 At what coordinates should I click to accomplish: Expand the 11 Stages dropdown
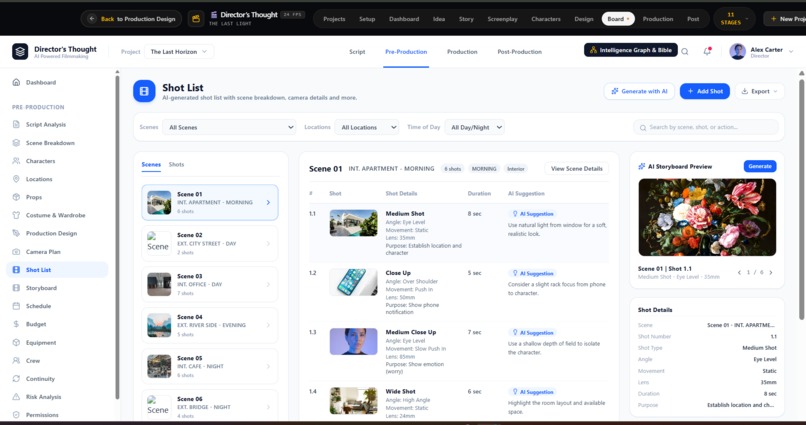click(734, 19)
